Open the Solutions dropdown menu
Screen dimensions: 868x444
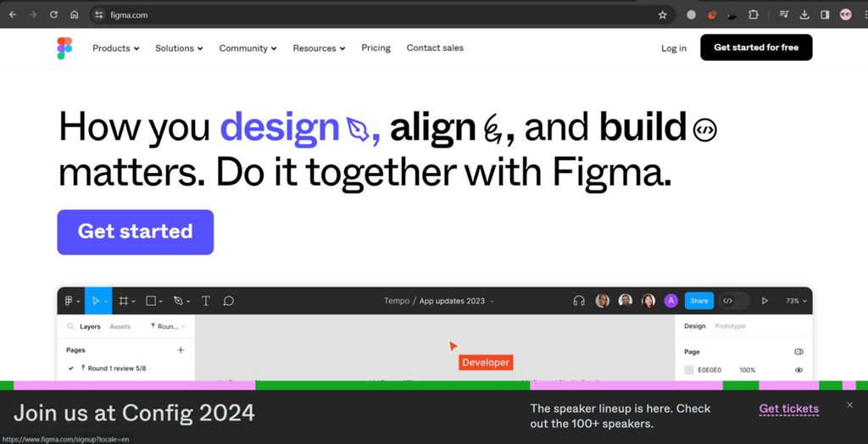(x=179, y=48)
